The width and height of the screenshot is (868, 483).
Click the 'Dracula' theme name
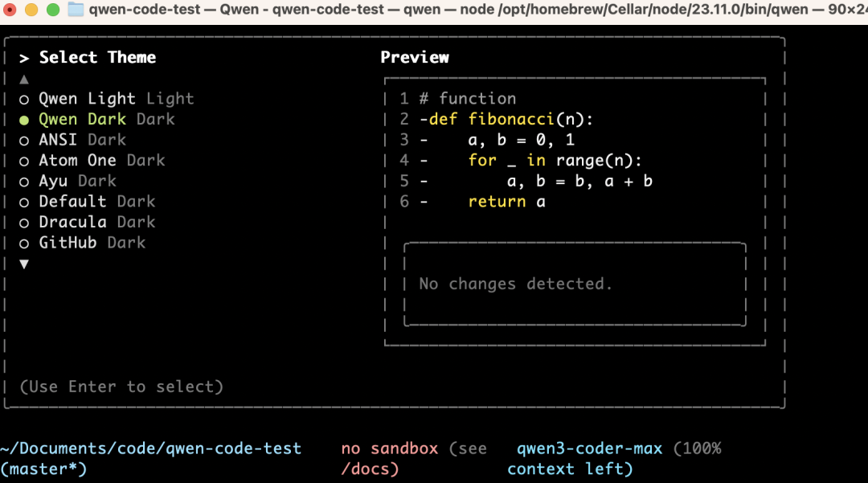point(72,222)
